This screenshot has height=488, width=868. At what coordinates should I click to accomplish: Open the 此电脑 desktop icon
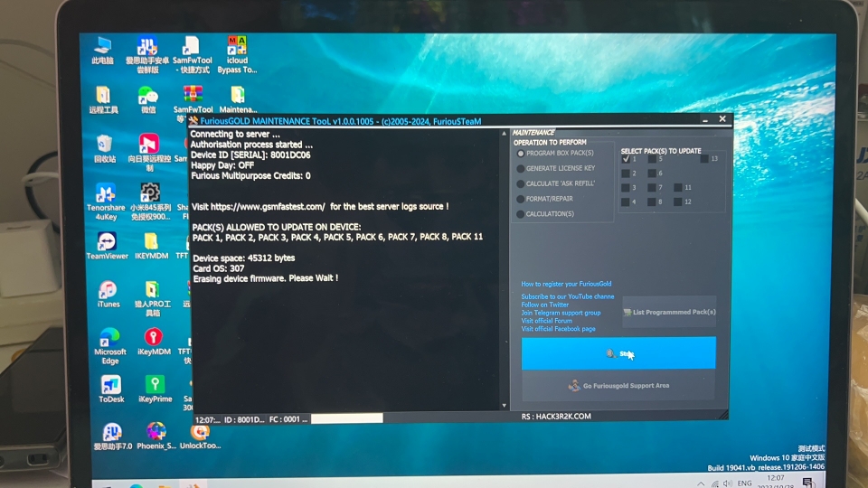102,51
